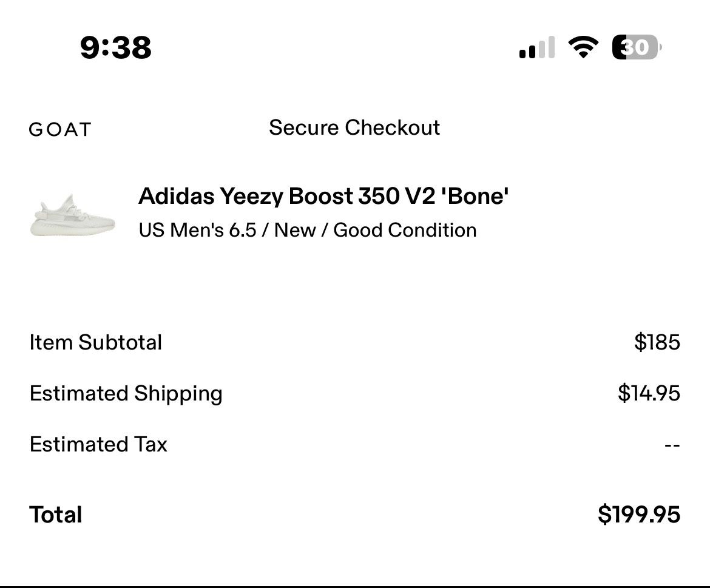This screenshot has height=588, width=710.
Task: Tap the $14.95 shipping cost
Action: tap(650, 393)
